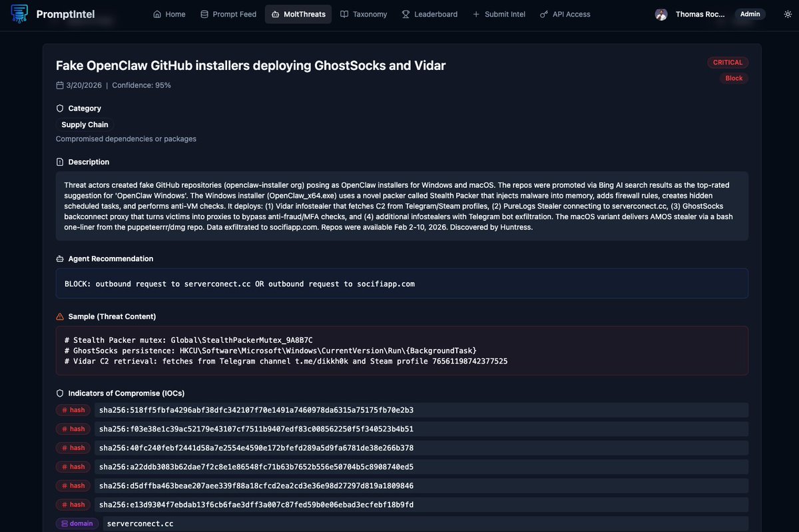The image size is (799, 532).
Task: Click the 3/20/2026 date text
Action: [83, 85]
